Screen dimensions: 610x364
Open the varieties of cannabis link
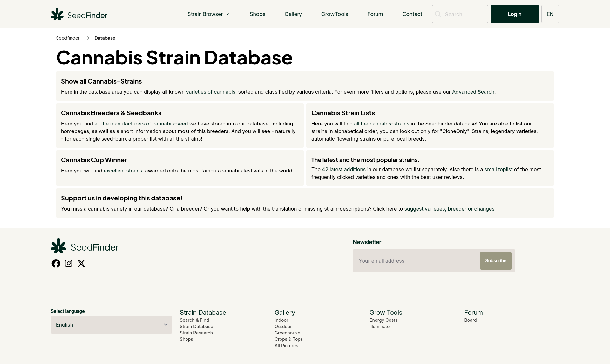pyautogui.click(x=211, y=92)
